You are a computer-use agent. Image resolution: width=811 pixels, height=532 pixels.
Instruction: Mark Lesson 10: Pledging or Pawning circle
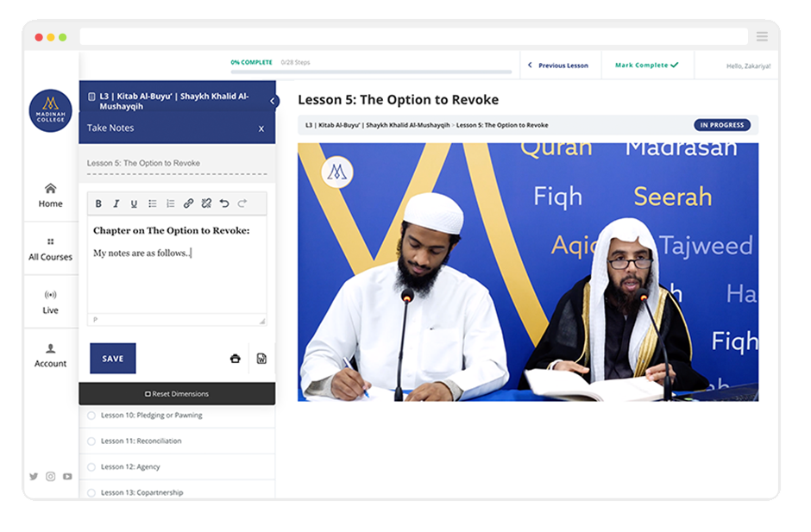click(91, 416)
